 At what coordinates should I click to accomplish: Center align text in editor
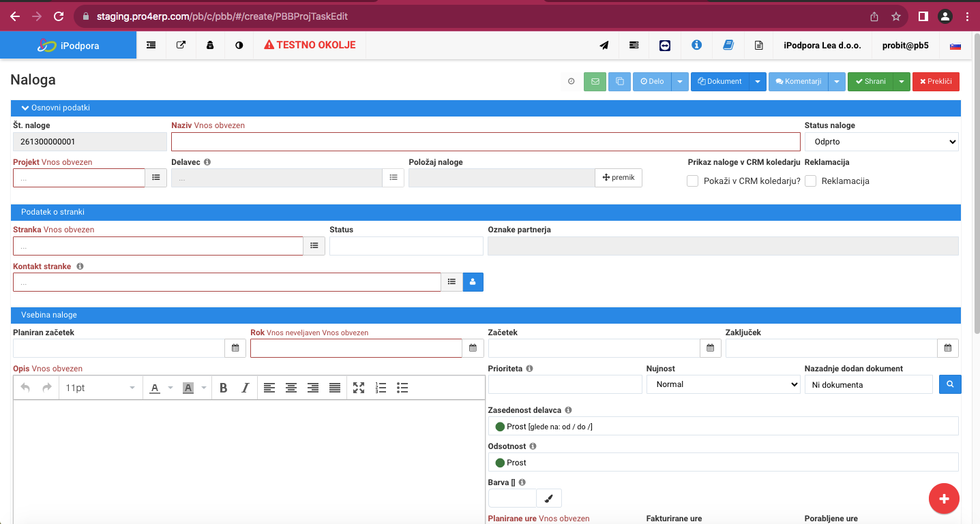[291, 388]
